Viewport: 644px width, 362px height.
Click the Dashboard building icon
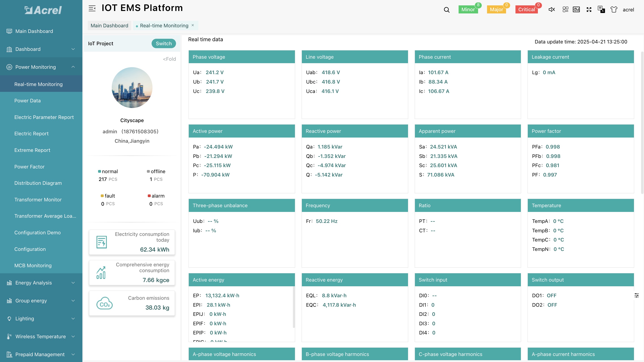9,49
